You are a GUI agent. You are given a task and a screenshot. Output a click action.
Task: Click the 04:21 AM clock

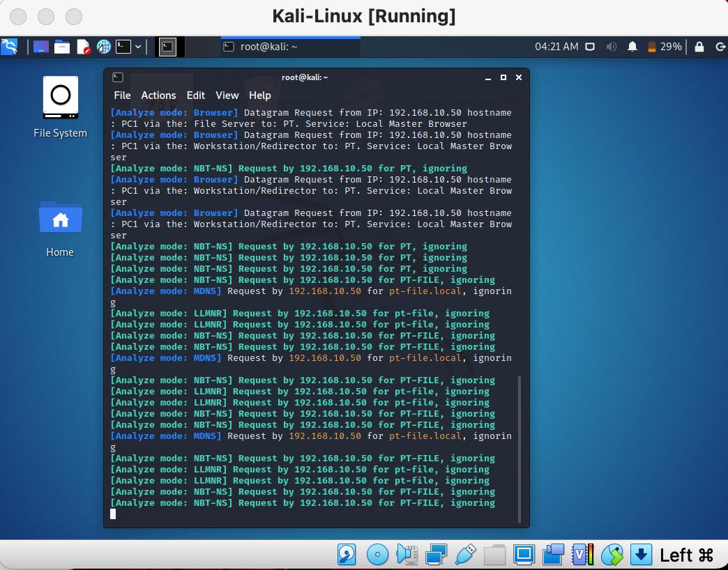point(556,47)
